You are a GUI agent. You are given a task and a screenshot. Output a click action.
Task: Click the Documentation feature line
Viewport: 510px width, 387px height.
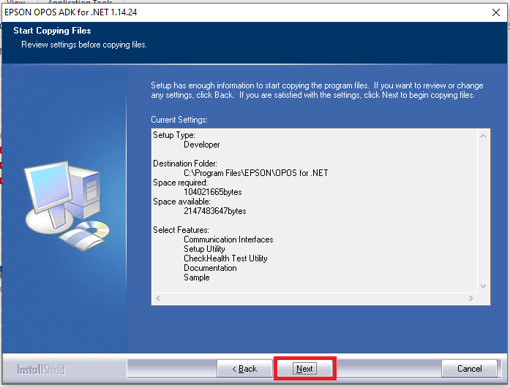point(210,268)
